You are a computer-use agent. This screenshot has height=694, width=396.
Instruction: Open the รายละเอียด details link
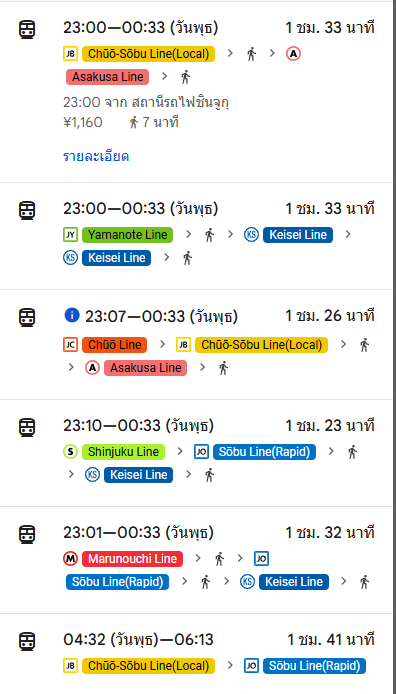click(96, 157)
